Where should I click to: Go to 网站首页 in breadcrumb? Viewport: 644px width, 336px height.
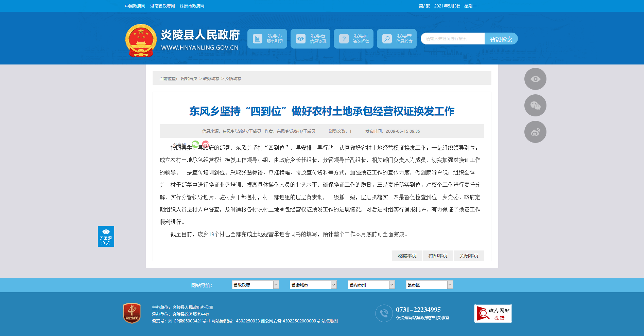[189, 79]
